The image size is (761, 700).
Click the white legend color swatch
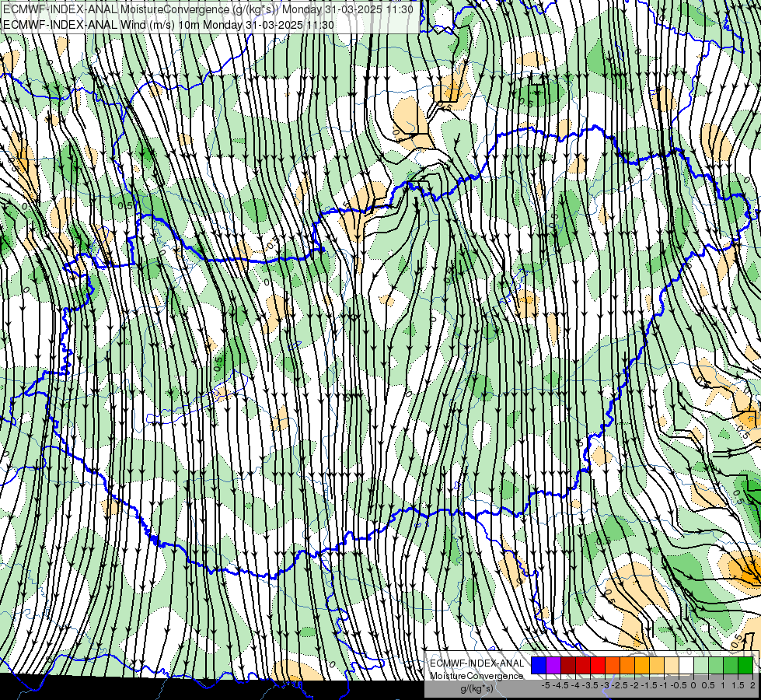point(686,665)
